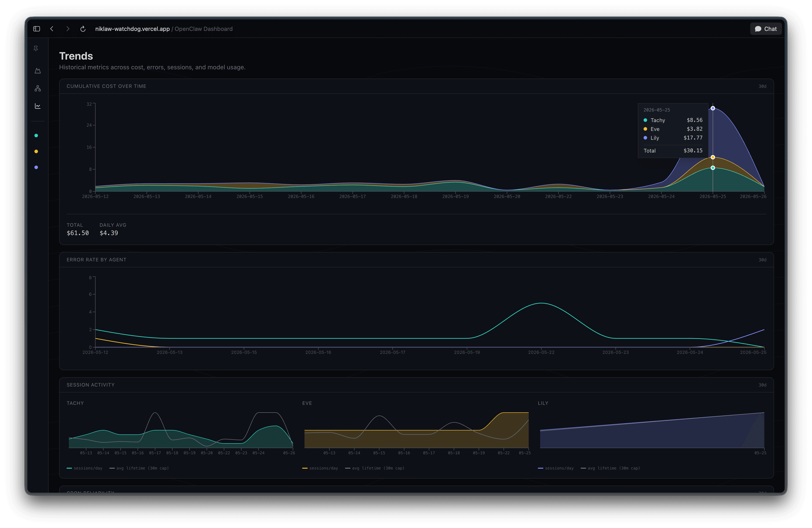The height and width of the screenshot is (528, 812).
Task: Select the teal Tachy agent dot in the sidebar
Action: [x=36, y=136]
